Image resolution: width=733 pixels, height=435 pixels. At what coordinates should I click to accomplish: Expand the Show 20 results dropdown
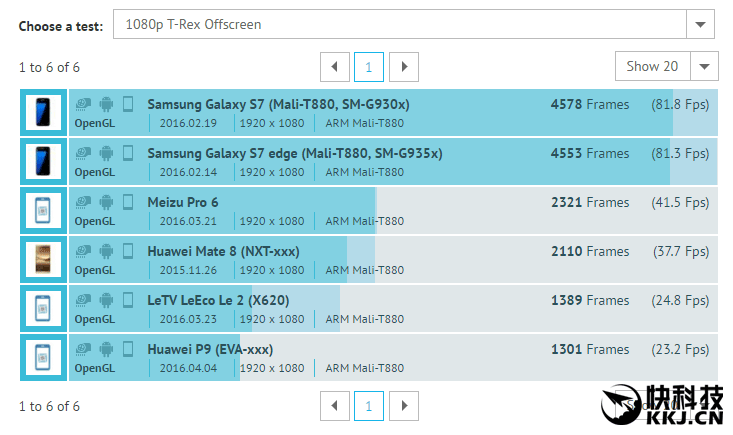point(704,67)
